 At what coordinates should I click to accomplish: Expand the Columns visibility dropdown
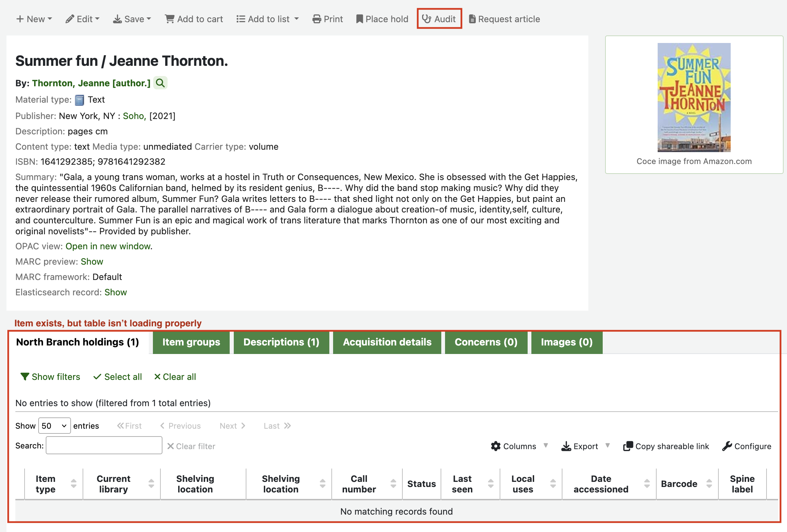coord(519,446)
